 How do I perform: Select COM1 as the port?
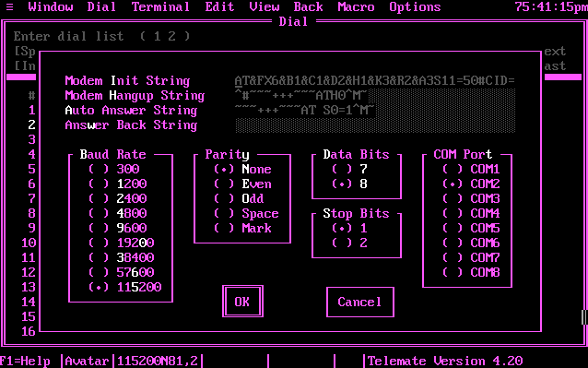tap(471, 169)
